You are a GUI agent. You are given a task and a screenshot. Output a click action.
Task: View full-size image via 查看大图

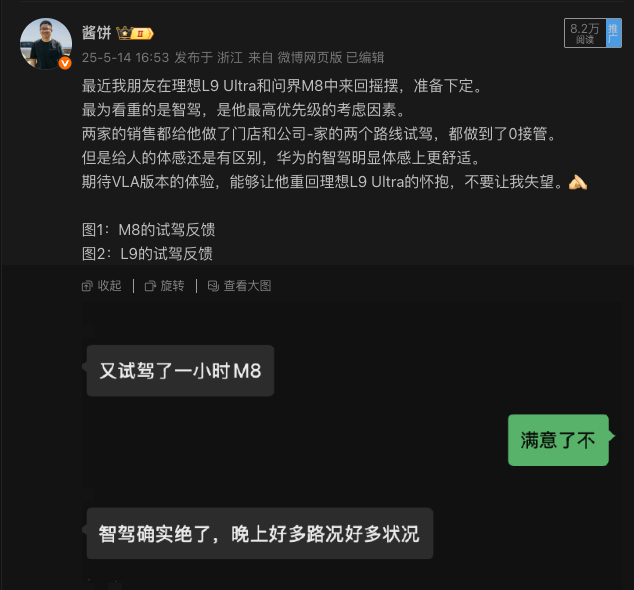tap(239, 286)
